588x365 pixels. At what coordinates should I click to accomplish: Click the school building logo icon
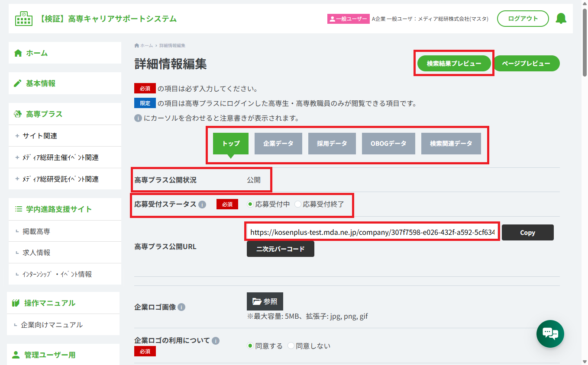[24, 19]
